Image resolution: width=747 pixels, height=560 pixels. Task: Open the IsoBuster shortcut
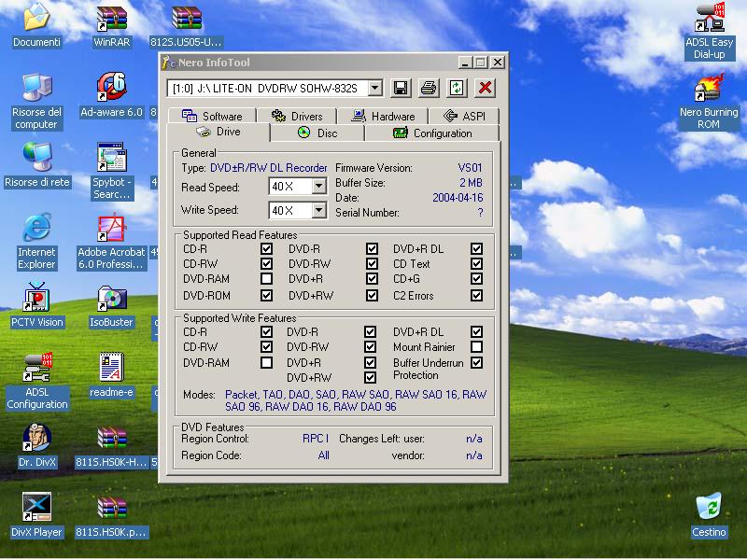[111, 305]
